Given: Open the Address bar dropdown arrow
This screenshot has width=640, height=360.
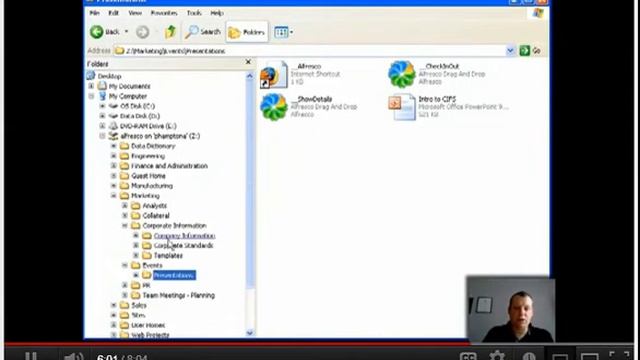Looking at the screenshot, I should click(x=510, y=51).
